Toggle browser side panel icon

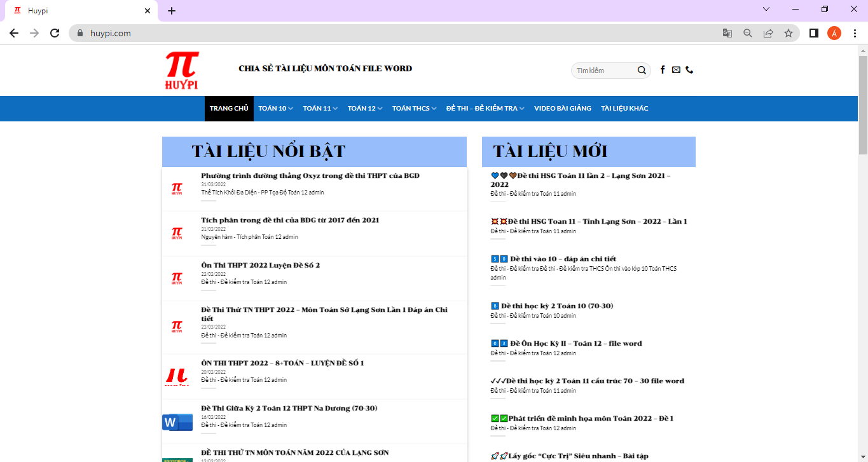click(813, 33)
